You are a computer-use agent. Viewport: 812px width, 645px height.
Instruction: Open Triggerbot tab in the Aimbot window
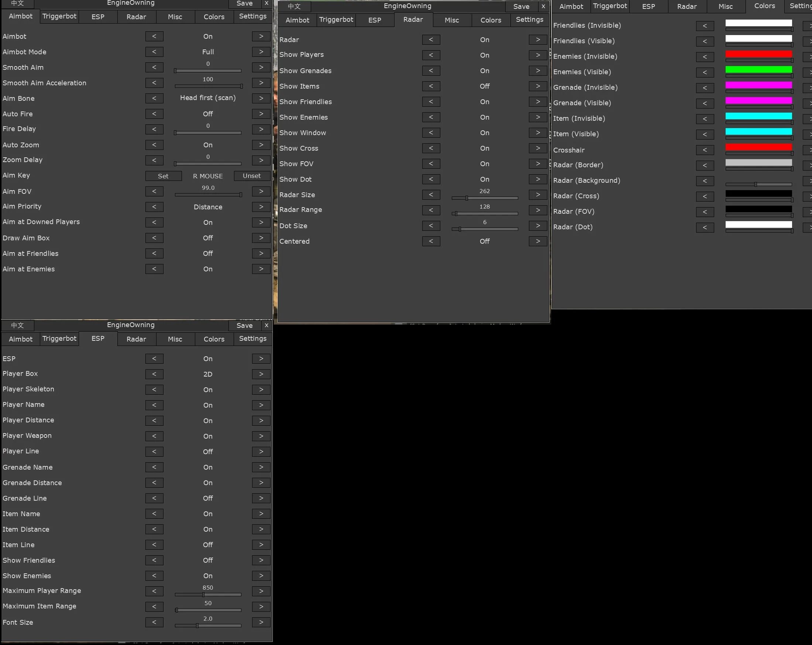(x=59, y=16)
